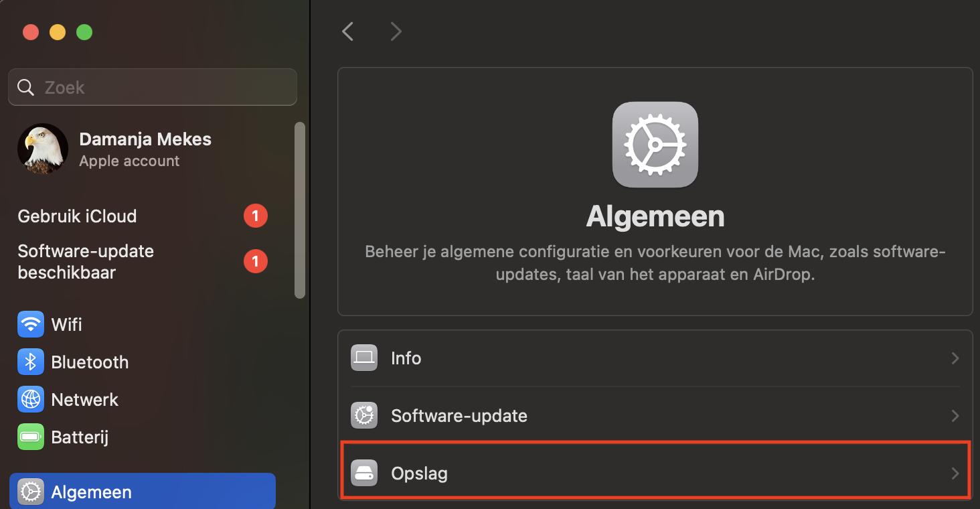Viewport: 980px width, 509px height.
Task: Click the red notification badge on Gebruik iCloud
Action: (x=255, y=216)
